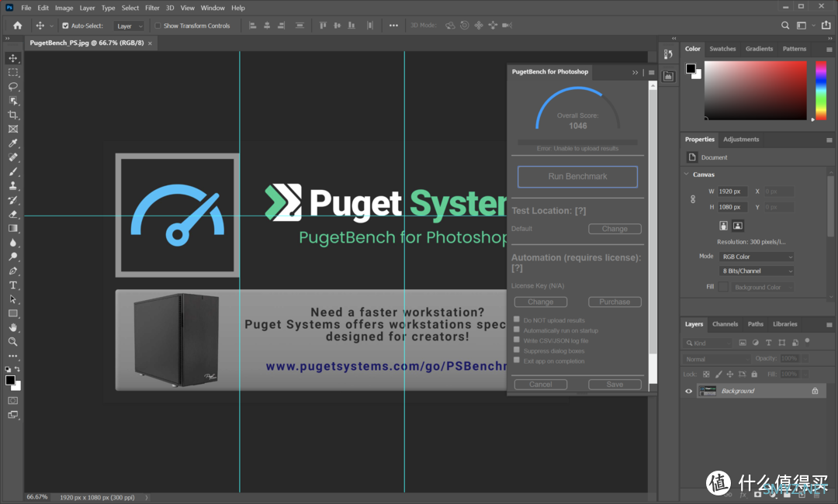The image size is (838, 504).
Task: Click the canvas height field
Action: (732, 207)
